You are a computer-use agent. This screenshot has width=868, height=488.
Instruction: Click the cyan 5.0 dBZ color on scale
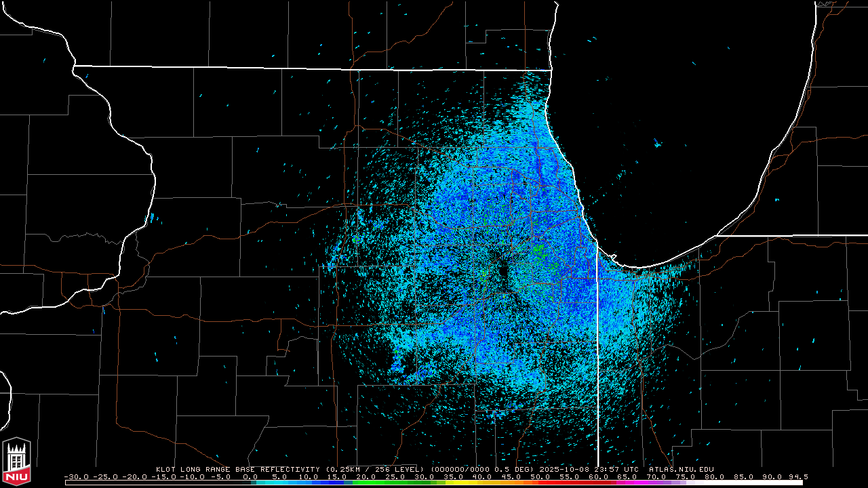[x=279, y=483]
